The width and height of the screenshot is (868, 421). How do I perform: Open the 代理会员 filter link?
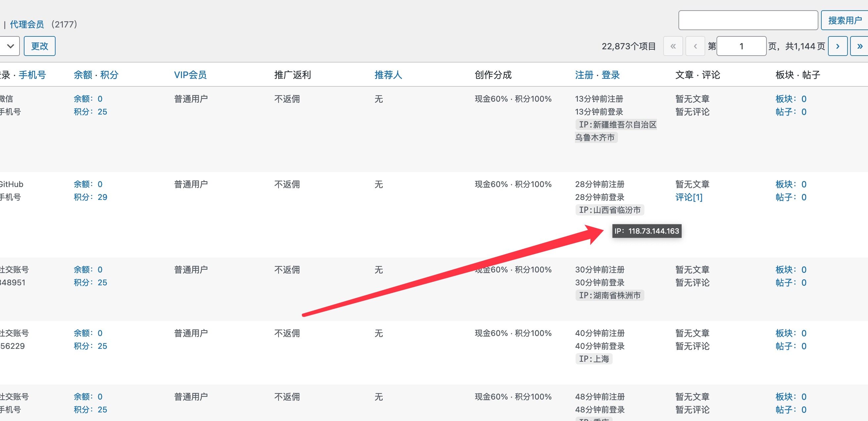point(27,24)
